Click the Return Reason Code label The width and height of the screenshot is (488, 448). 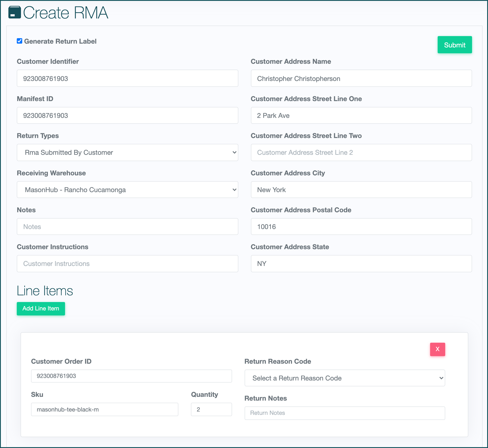pos(278,361)
